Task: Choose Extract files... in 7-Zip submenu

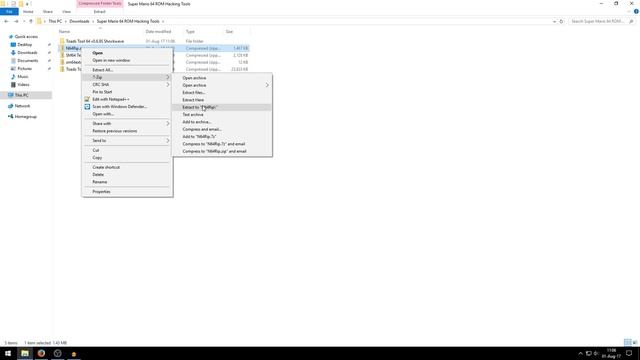Action: (x=222, y=93)
